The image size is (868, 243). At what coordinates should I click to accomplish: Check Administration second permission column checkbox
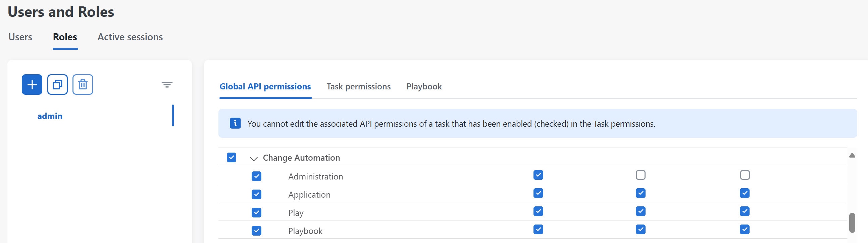click(641, 175)
